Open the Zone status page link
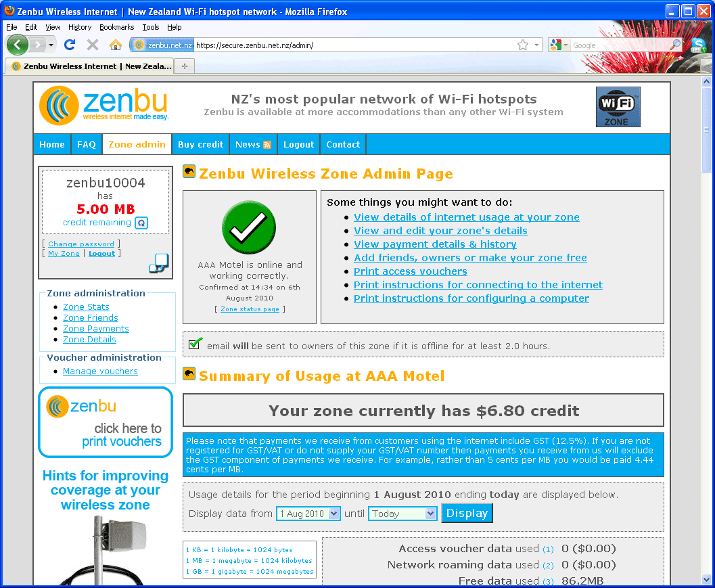715x588 pixels. pos(250,309)
